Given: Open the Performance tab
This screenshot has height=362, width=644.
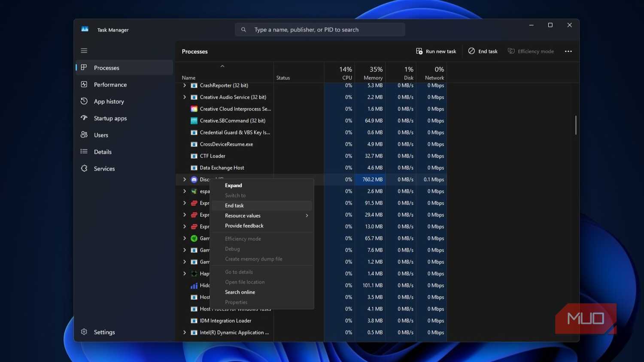Looking at the screenshot, I should click(125, 85).
